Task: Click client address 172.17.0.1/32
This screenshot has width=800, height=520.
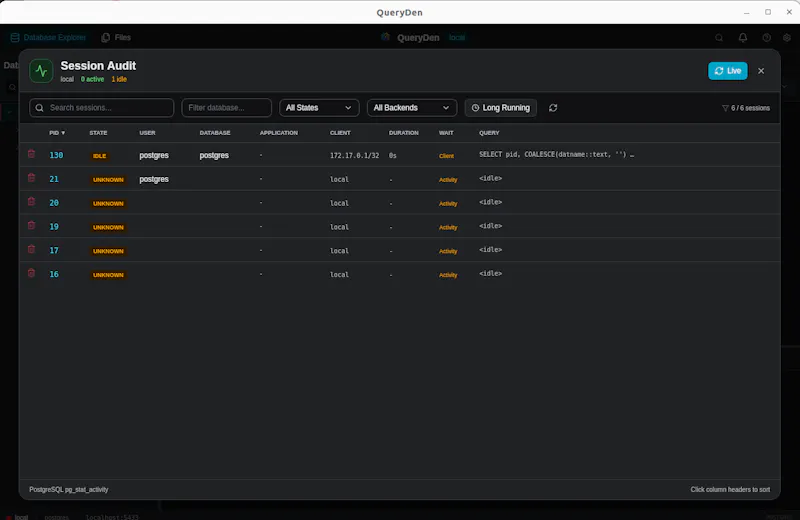Action: (354, 156)
